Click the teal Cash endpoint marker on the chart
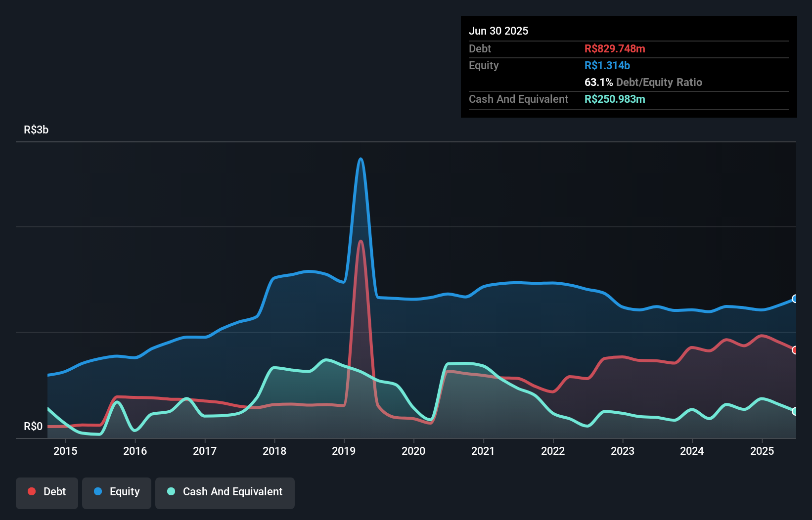This screenshot has height=520, width=812. pyautogui.click(x=795, y=411)
